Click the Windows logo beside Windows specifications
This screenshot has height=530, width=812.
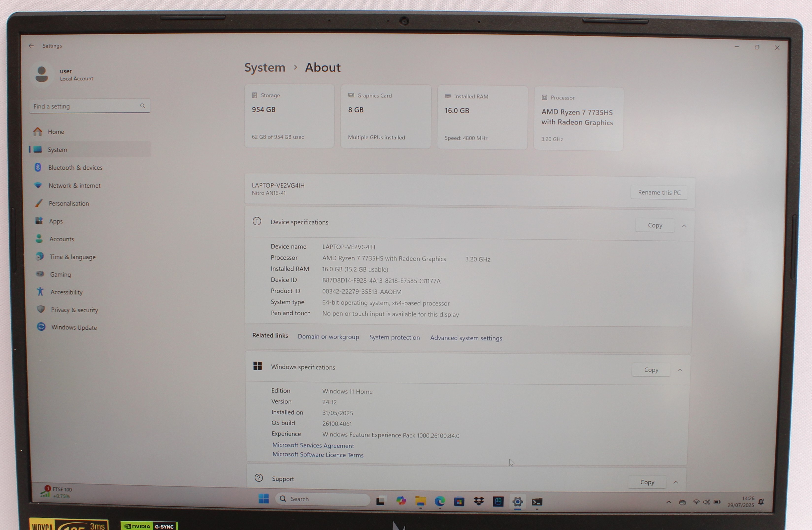258,366
